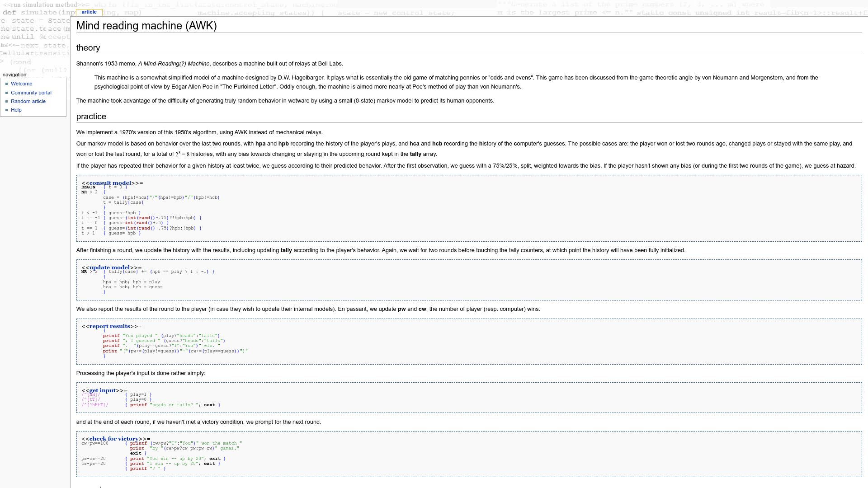Click the 'BEGIN { t = 0 }' code line

(104, 187)
